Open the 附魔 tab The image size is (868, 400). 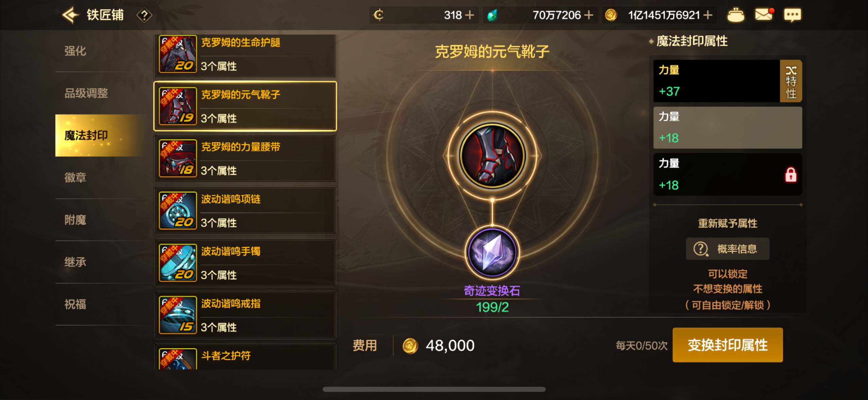pyautogui.click(x=75, y=220)
